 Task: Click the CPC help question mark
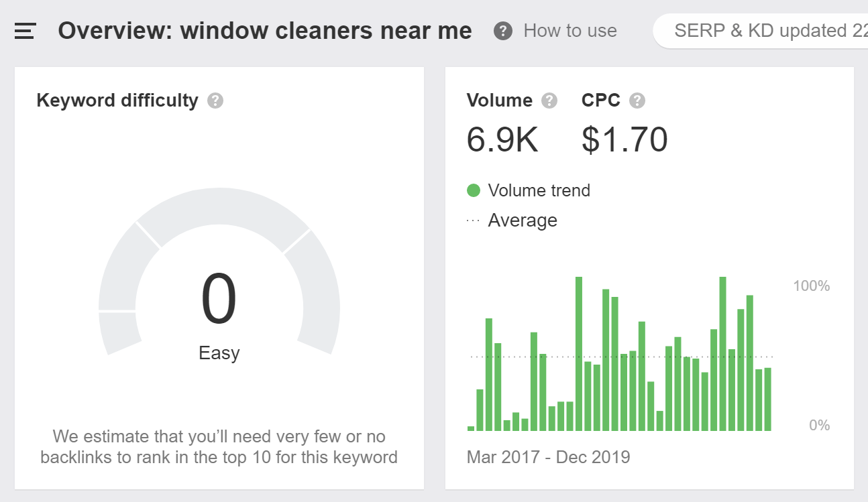637,101
